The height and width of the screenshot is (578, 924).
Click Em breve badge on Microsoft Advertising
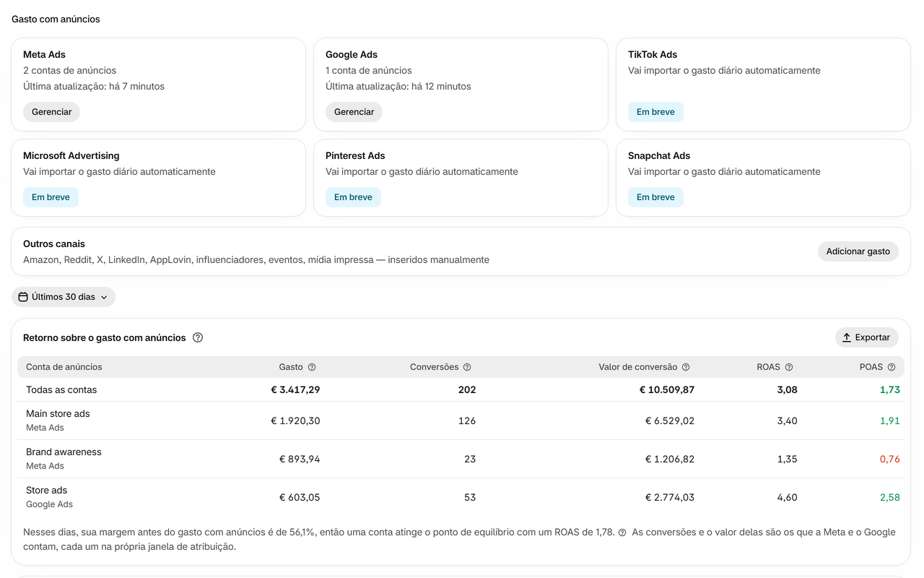51,197
